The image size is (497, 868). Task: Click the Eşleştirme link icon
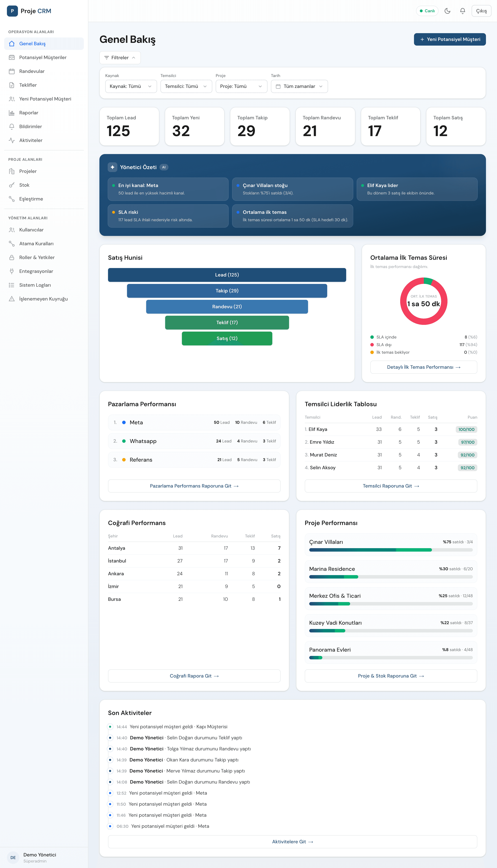[x=12, y=199]
